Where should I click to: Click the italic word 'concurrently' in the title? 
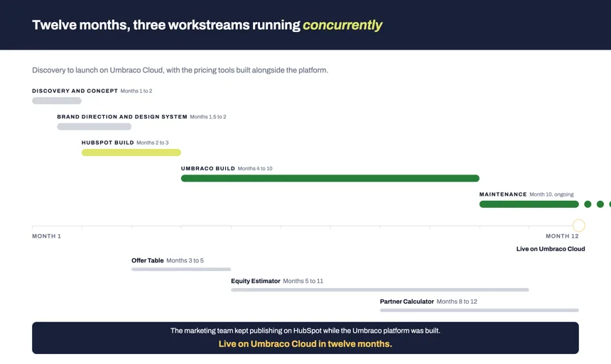coord(342,25)
